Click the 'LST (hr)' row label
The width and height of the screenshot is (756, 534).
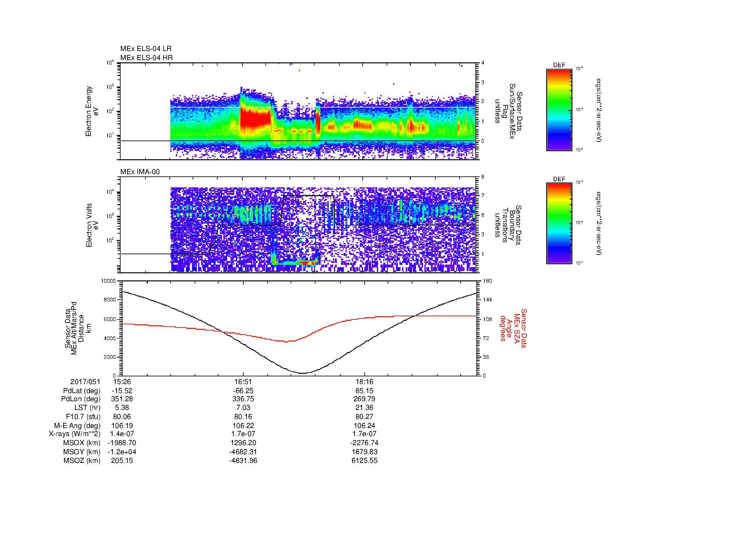point(87,408)
